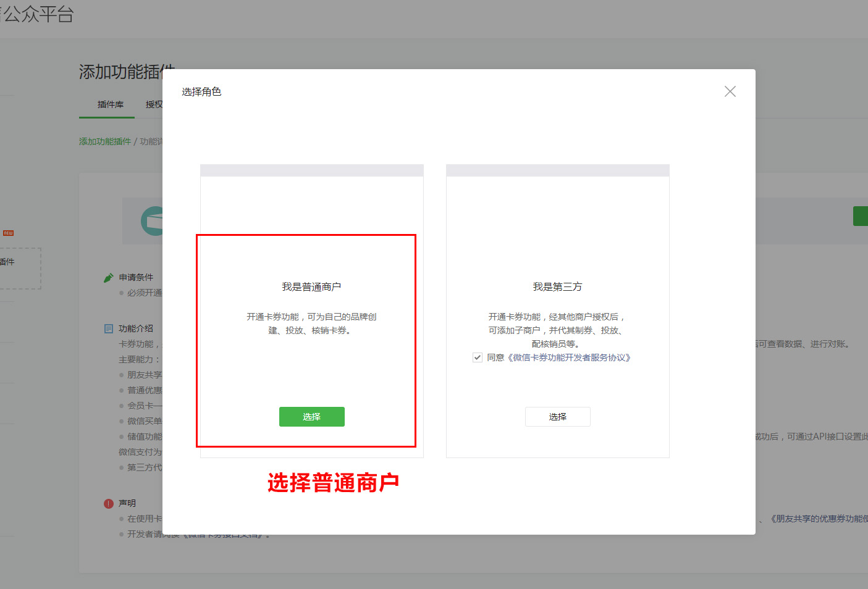
Task: Click the red new badge in sidebar
Action: (8, 233)
